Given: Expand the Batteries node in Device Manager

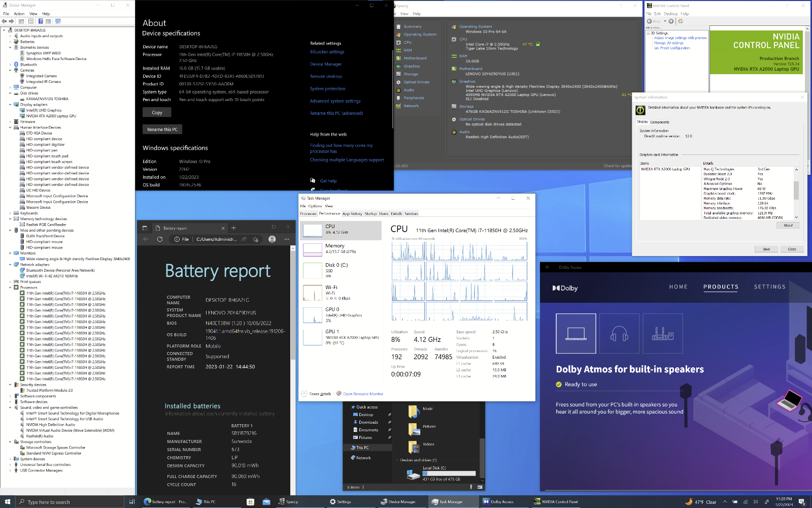Looking at the screenshot, I should coord(10,42).
